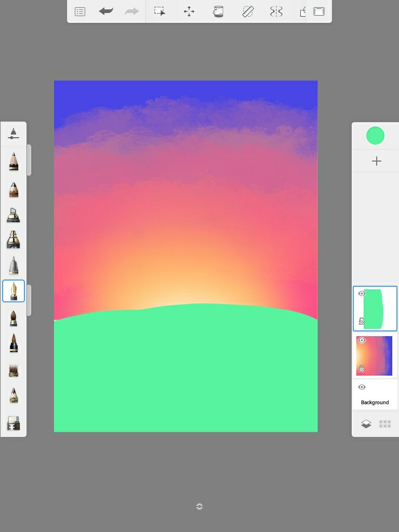Open the ruler guides tool

coord(248,11)
